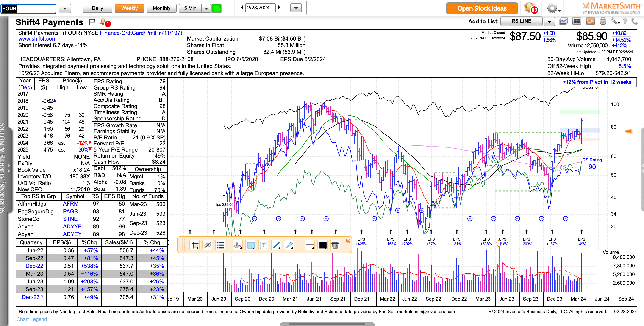Open the www.shift4.com link
Viewport: 644px width, 326px height.
tap(37, 39)
